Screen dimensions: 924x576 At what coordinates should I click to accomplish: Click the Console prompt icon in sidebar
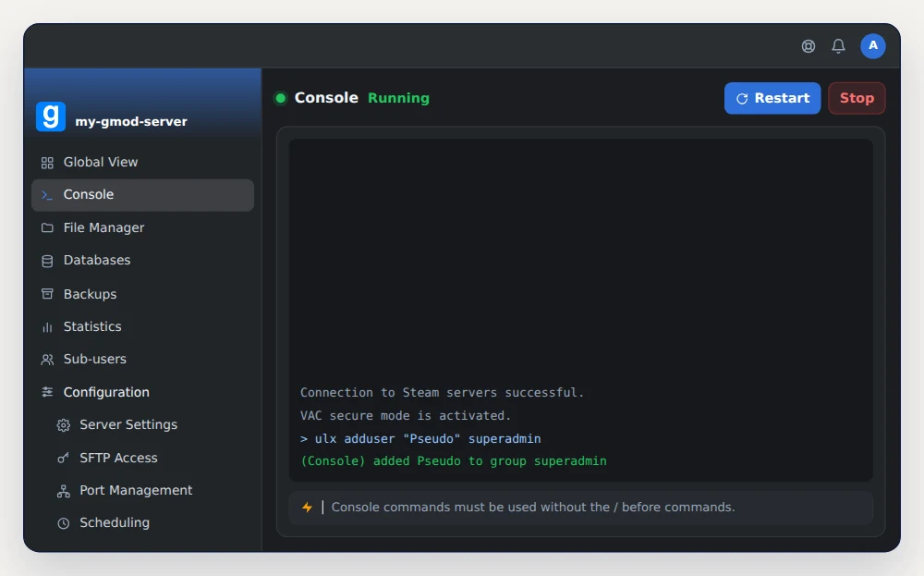(x=47, y=195)
